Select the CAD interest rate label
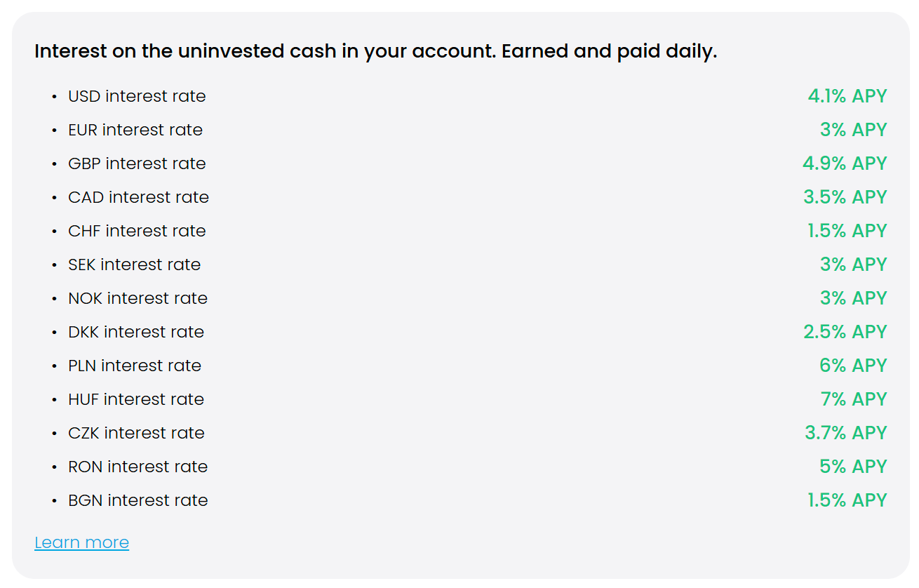919x588 pixels. click(x=138, y=197)
